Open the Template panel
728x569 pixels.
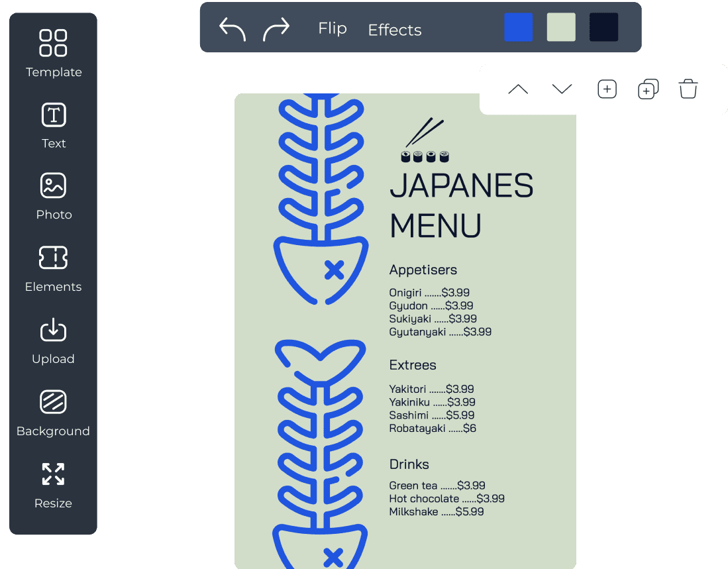[x=54, y=54]
